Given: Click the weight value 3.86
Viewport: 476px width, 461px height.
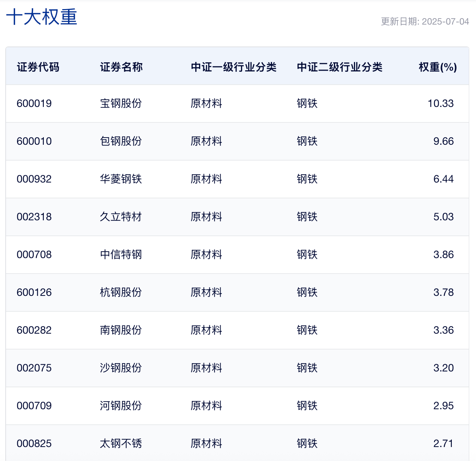Looking at the screenshot, I should [444, 255].
